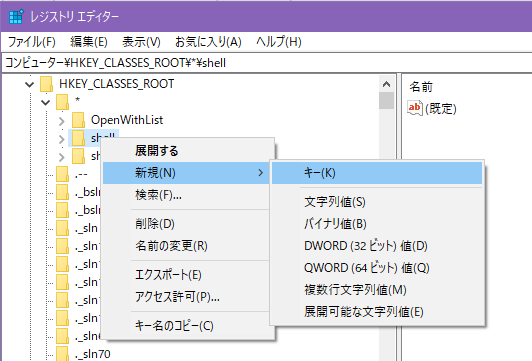532x361 pixels.
Task: Click the asterisk key folder icon
Action: (62, 102)
